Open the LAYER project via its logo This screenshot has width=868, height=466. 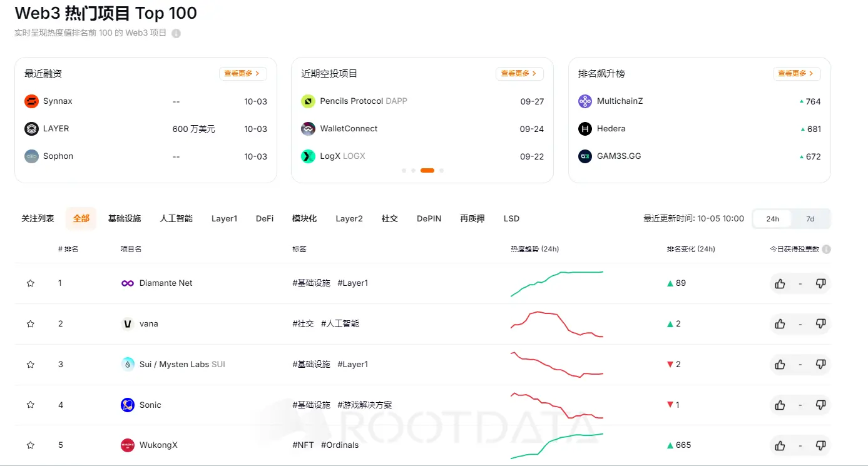(x=31, y=128)
